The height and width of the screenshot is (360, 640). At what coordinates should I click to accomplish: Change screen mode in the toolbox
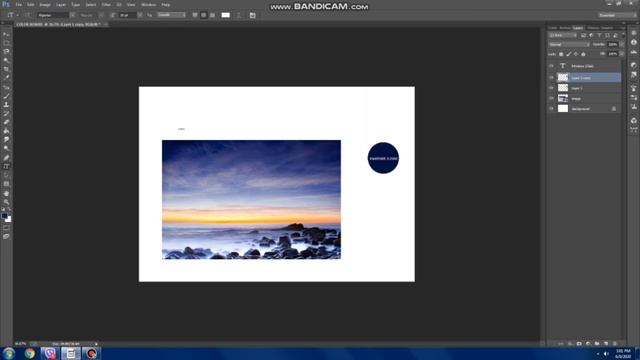(x=6, y=236)
